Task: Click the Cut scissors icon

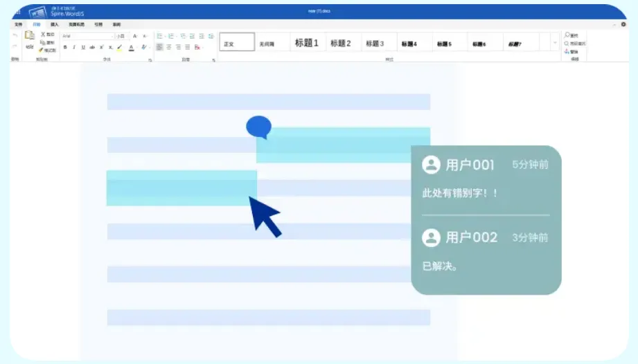Action: pos(43,35)
